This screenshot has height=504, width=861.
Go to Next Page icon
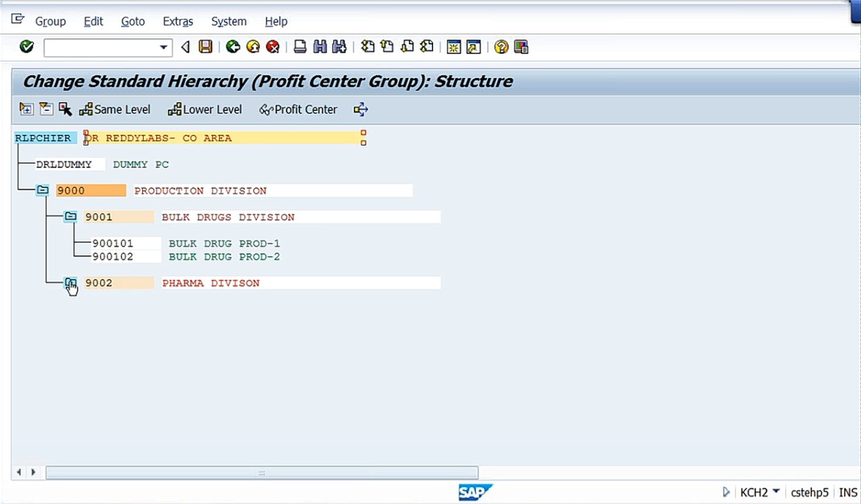(x=407, y=47)
